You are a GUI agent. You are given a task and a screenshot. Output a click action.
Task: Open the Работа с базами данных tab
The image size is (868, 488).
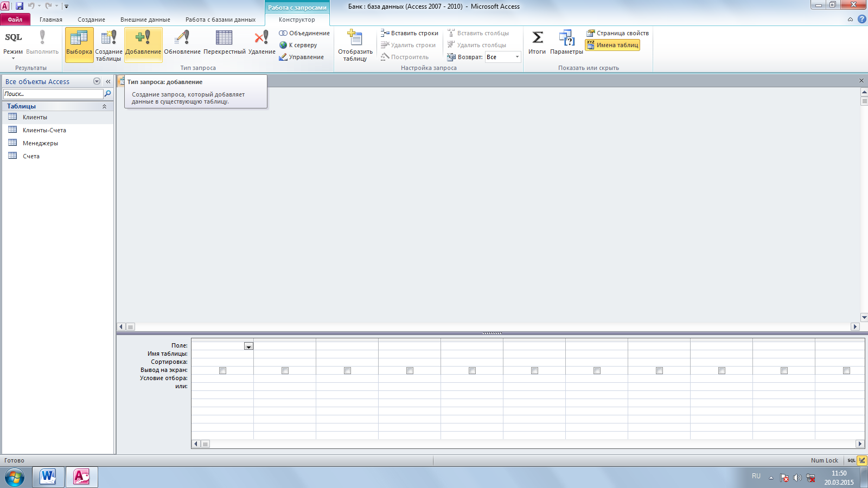coord(220,20)
